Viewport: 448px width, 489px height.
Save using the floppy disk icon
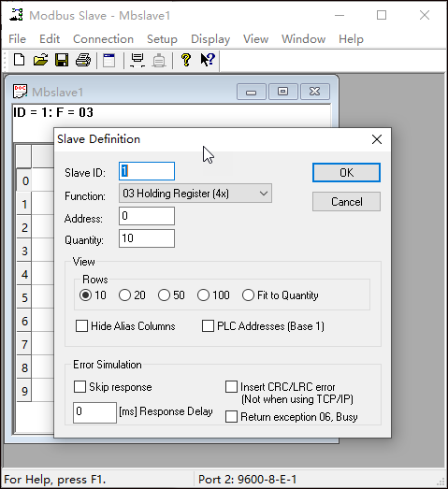tap(62, 60)
